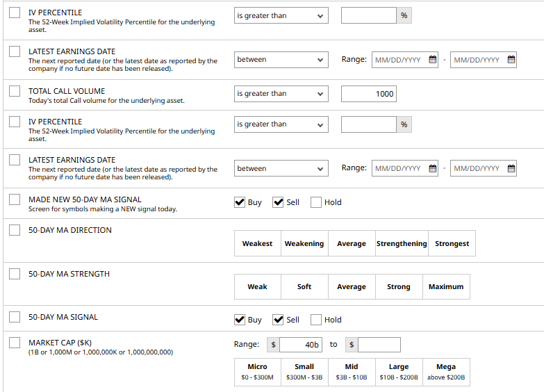Open start date calendar in lower Latest Earnings Date row
The image size is (544, 392).
[x=433, y=168]
